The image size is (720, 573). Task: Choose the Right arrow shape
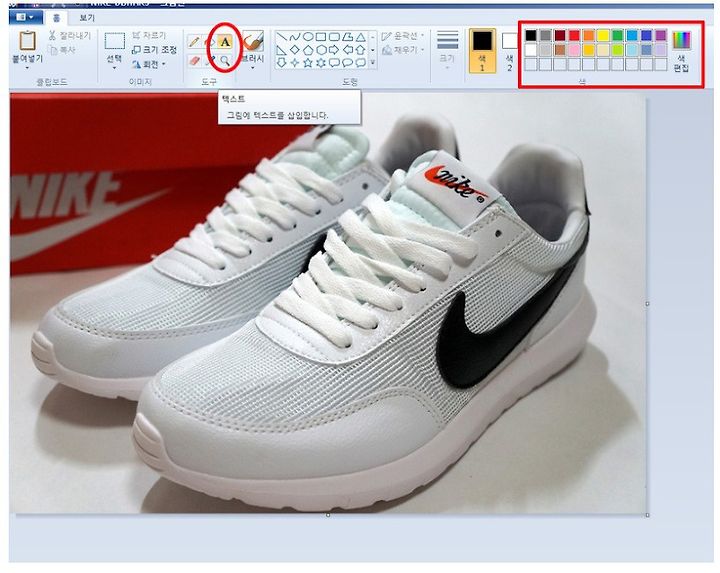pyautogui.click(x=334, y=50)
